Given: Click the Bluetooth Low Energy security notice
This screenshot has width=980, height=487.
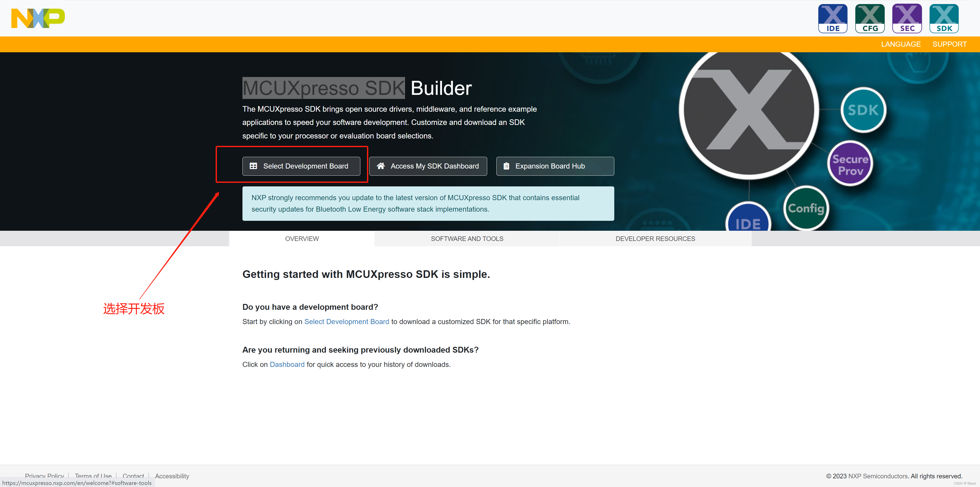Looking at the screenshot, I should (428, 203).
